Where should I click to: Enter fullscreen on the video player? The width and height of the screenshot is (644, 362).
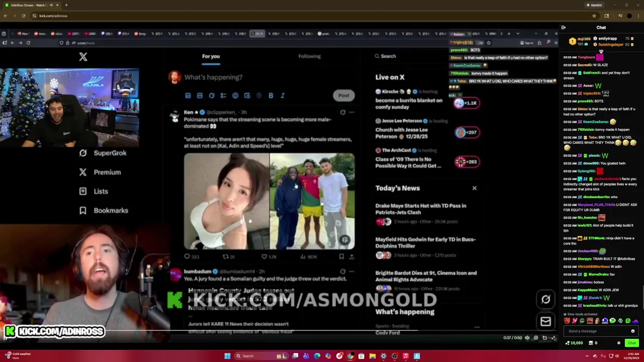553,338
